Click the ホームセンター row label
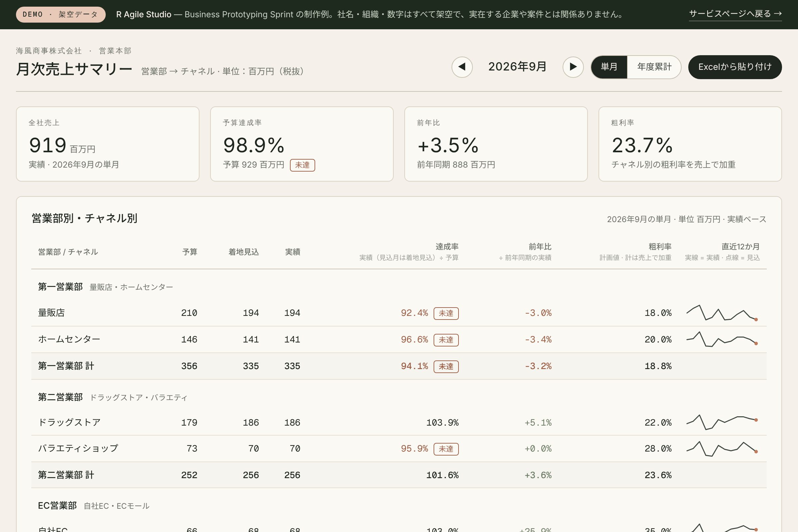The image size is (798, 532). (69, 339)
